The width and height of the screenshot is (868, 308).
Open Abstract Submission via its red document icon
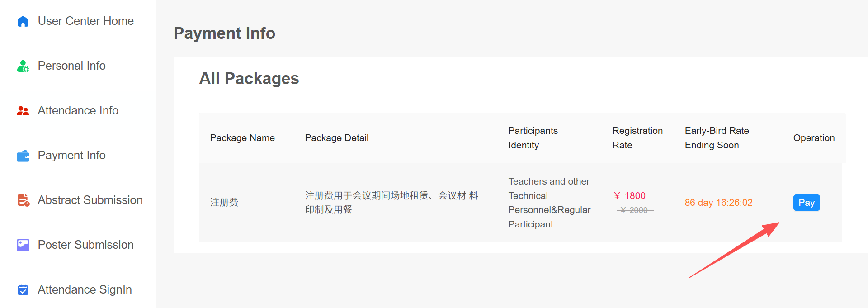pos(23,200)
